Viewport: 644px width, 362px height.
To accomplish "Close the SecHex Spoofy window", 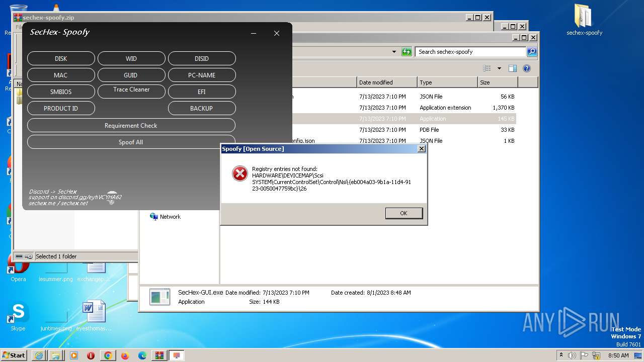I will point(277,33).
